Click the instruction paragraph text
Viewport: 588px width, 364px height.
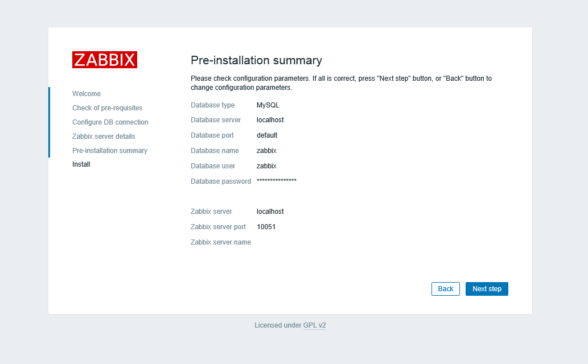[x=342, y=83]
